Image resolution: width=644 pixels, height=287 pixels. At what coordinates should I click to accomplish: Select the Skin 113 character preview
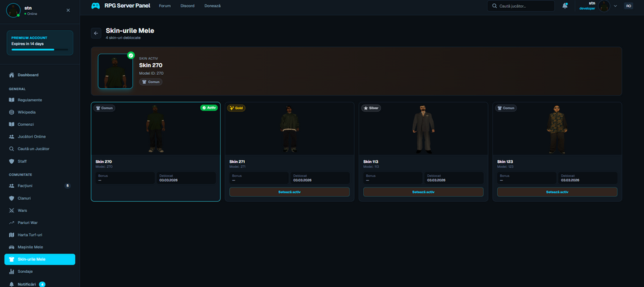click(x=424, y=129)
